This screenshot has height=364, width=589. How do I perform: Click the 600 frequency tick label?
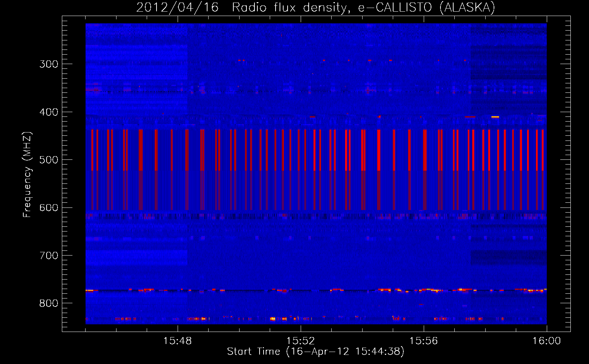pyautogui.click(x=49, y=208)
